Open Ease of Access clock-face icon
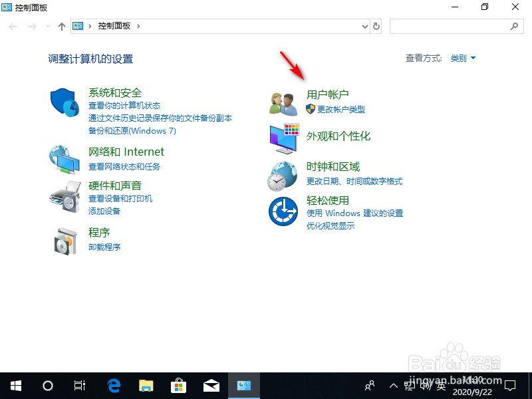The image size is (532, 399). pyautogui.click(x=283, y=209)
